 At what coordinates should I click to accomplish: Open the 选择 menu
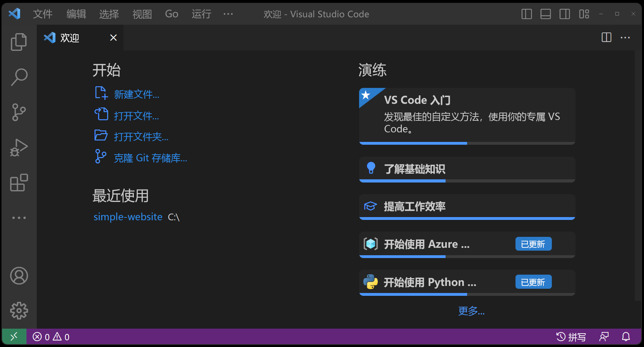[x=109, y=14]
